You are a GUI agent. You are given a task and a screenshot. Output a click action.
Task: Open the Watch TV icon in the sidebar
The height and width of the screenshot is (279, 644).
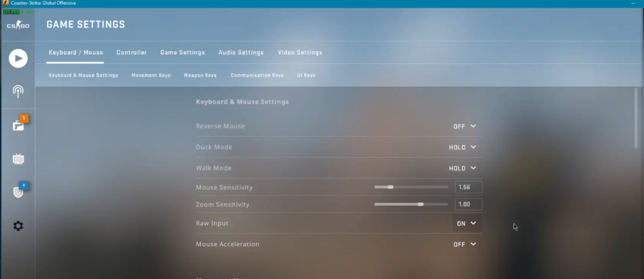18,158
